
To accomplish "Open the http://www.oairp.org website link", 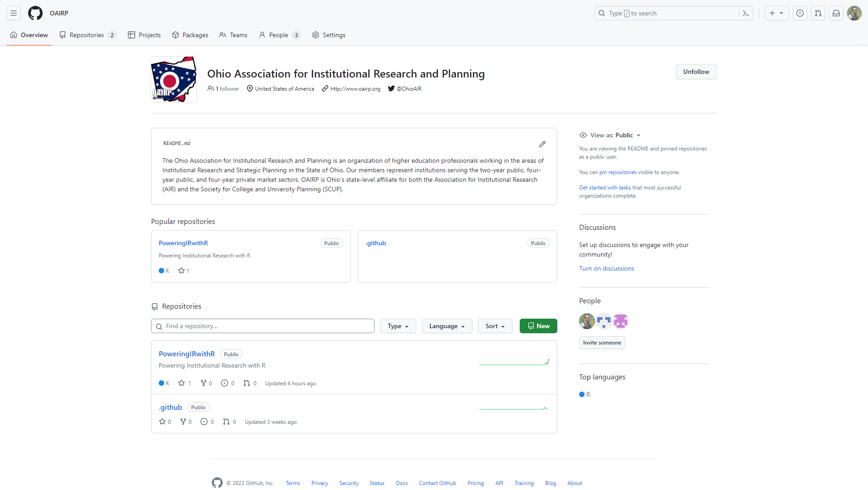I will coord(355,89).
